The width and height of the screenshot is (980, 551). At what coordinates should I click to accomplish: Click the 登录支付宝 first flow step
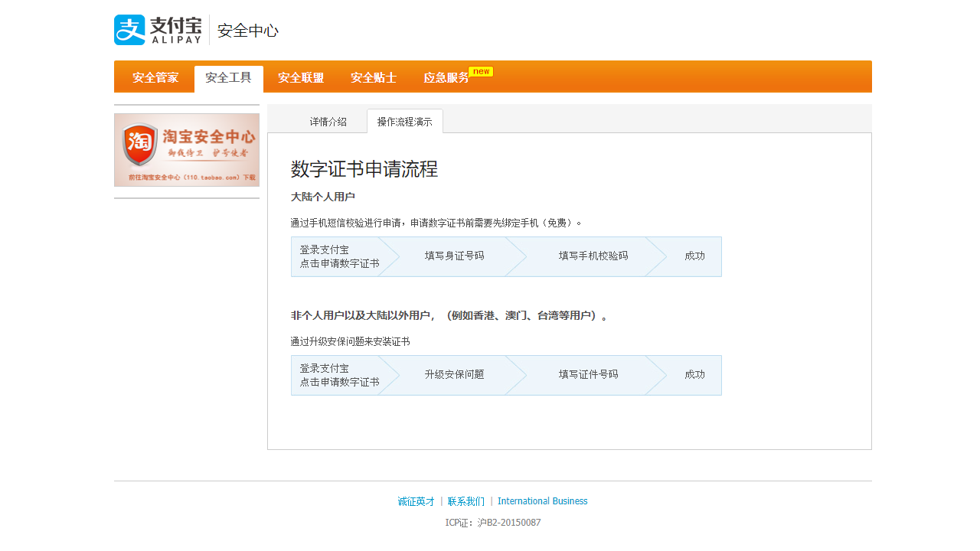(x=337, y=256)
